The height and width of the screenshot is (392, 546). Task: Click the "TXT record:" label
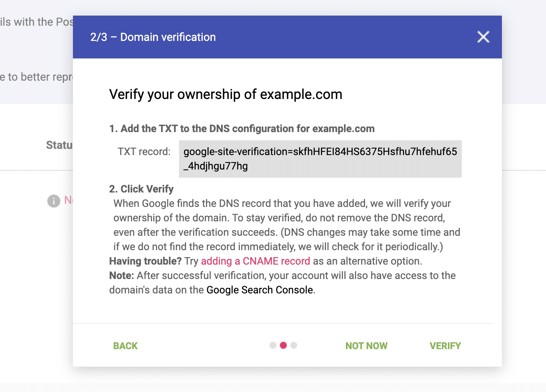[144, 152]
